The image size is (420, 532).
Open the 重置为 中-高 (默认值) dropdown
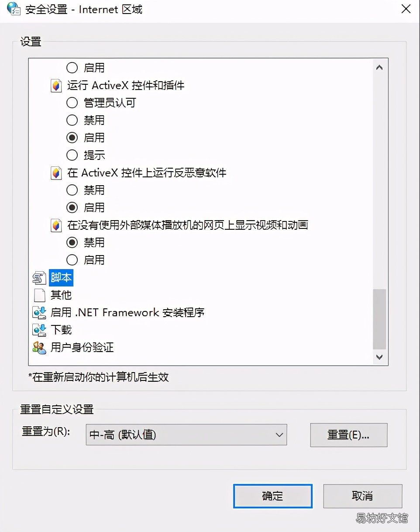pos(186,435)
